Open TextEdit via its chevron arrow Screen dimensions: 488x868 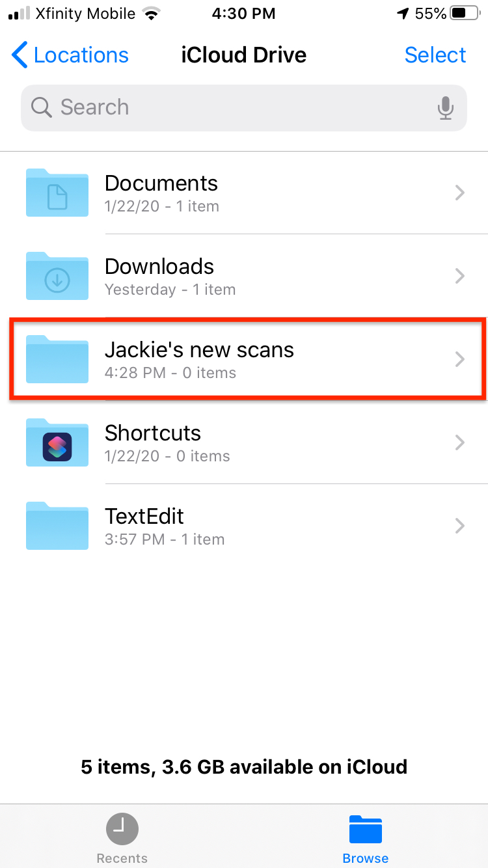tap(460, 526)
